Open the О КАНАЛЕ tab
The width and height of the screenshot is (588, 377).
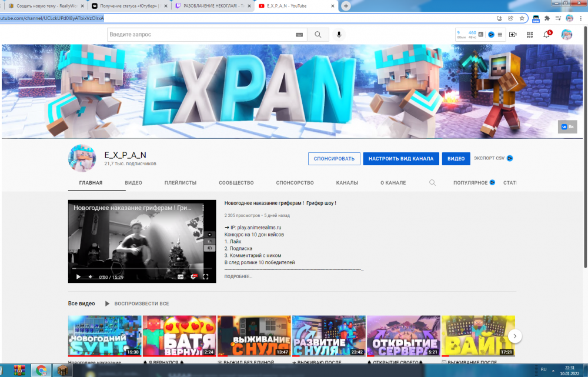[x=393, y=183]
